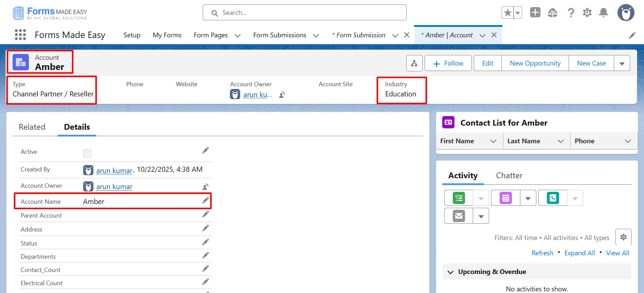
Task: Click the email activity icon
Action: 459,216
